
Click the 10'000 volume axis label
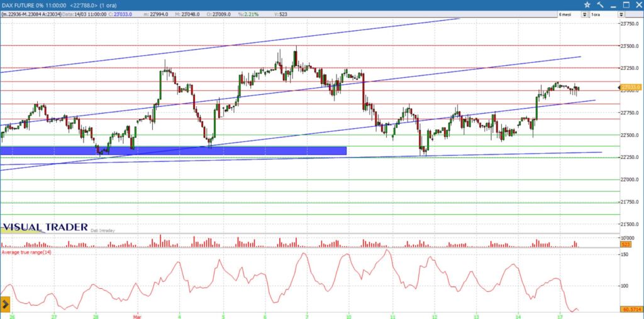(x=626, y=238)
